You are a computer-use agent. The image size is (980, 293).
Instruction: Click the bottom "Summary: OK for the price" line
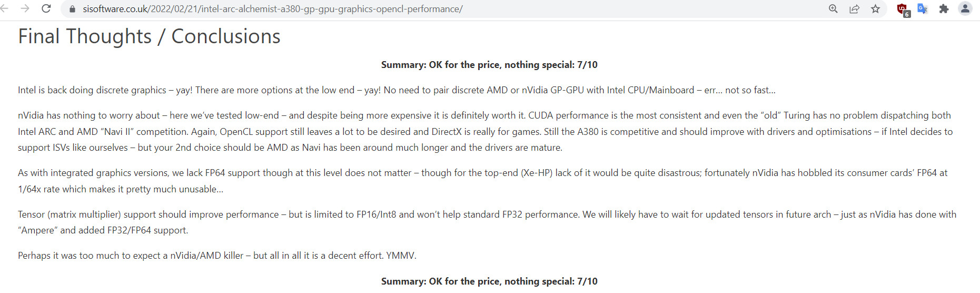[489, 281]
